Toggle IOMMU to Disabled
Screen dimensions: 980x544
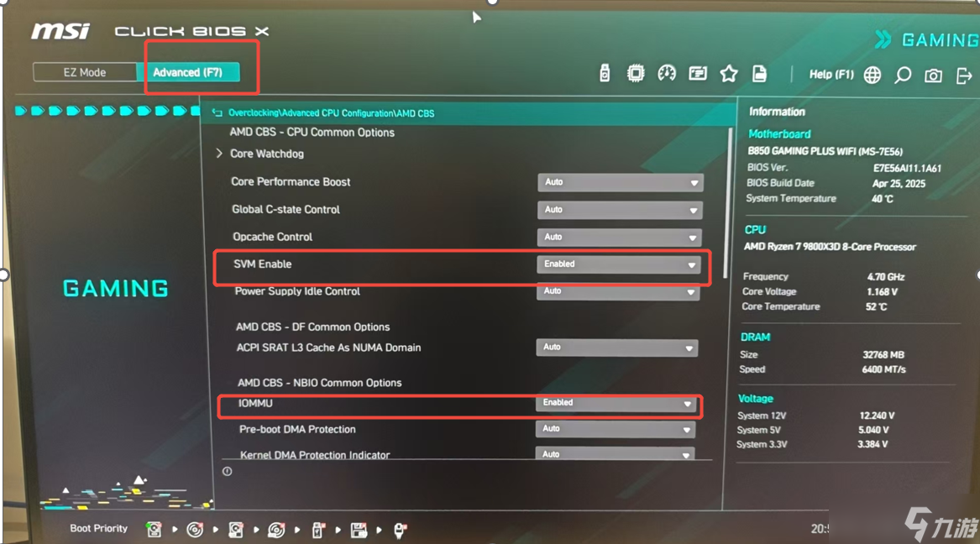coord(616,403)
